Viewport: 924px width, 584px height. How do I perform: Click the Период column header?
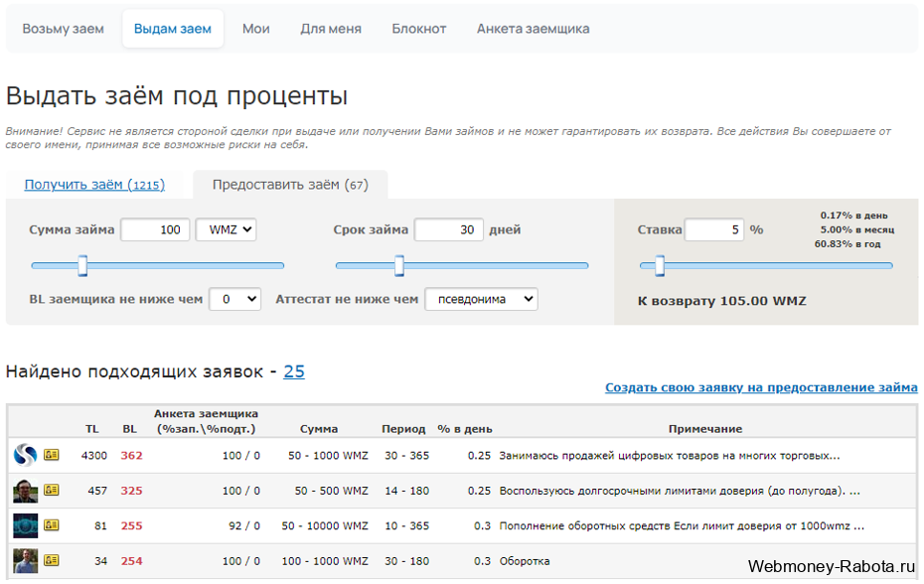[403, 428]
